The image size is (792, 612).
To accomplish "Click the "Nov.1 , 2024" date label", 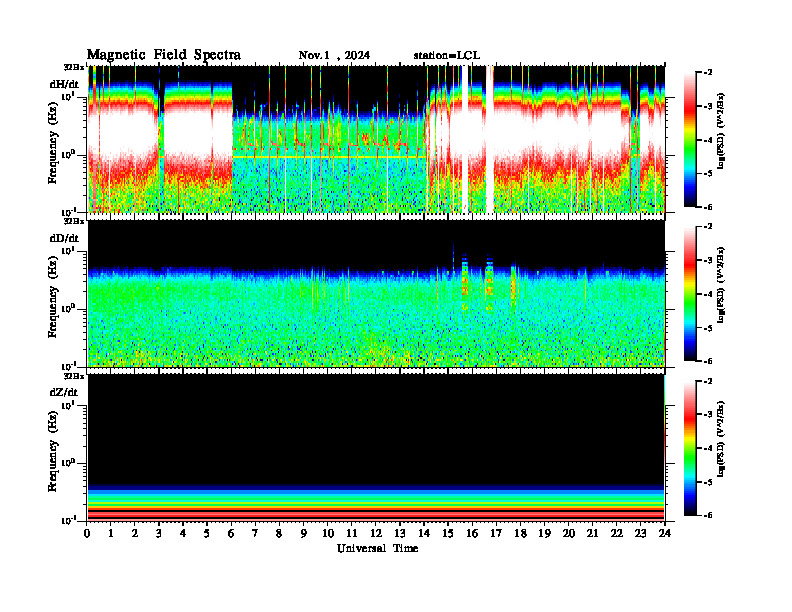I will [334, 55].
